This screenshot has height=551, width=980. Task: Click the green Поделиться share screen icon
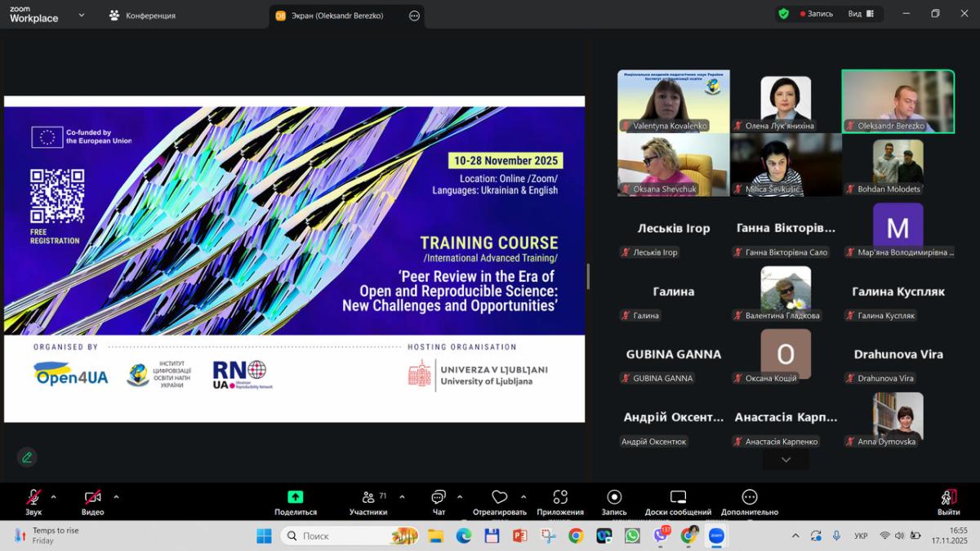click(295, 497)
